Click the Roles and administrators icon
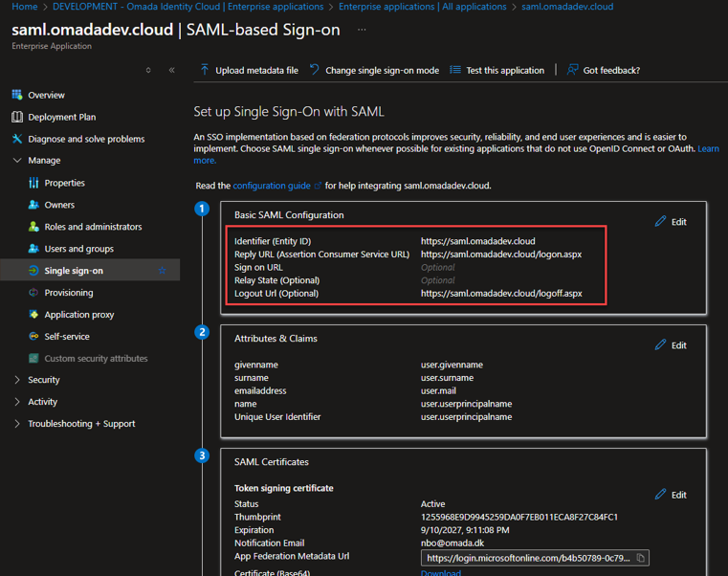 click(x=33, y=226)
